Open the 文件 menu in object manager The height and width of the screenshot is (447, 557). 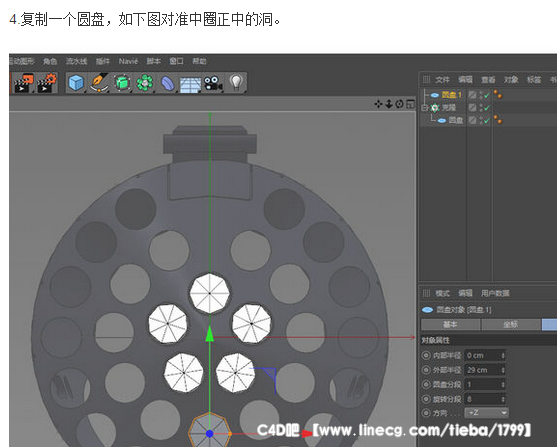(x=442, y=80)
